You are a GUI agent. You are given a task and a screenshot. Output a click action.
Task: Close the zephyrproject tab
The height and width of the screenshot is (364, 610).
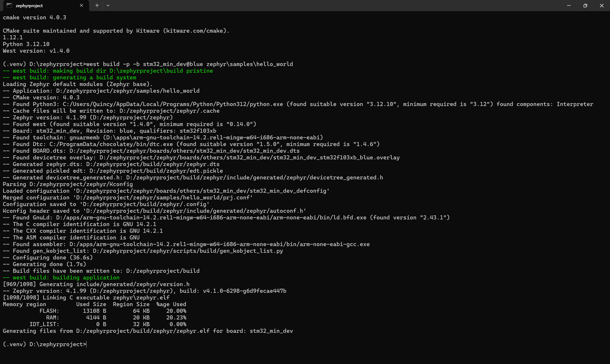pos(81,5)
